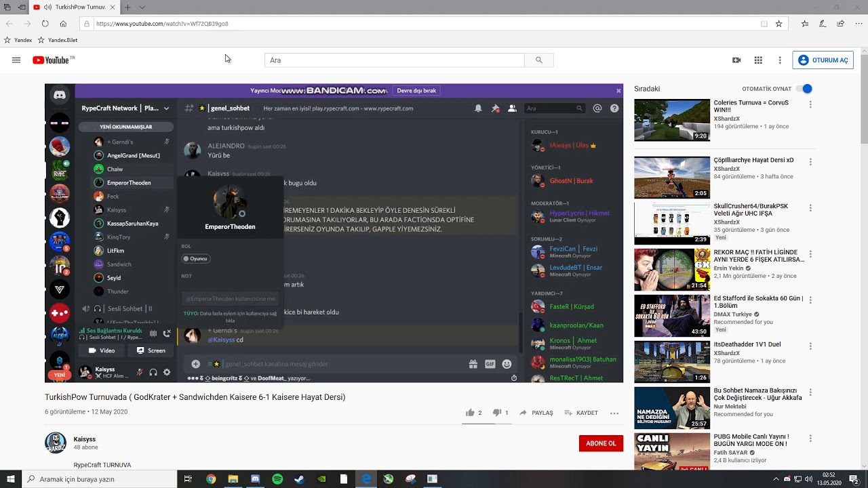Image resolution: width=868 pixels, height=488 pixels.
Task: Click the add notes pen icon
Action: (x=823, y=24)
